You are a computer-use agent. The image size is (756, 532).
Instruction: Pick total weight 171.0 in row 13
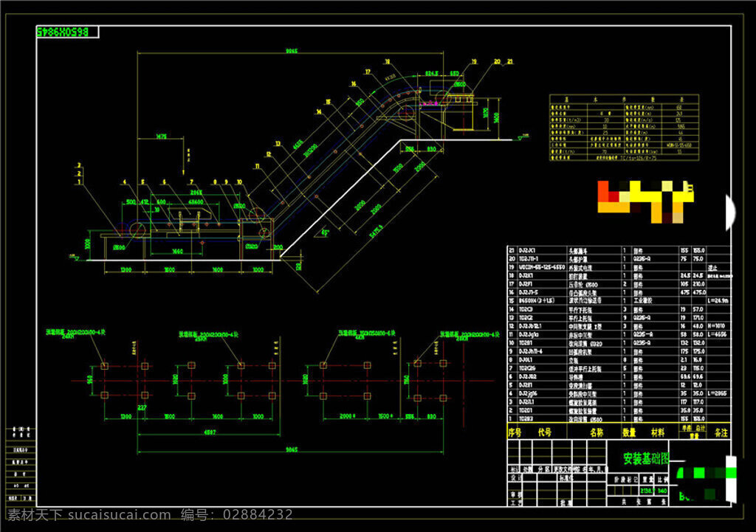(698, 317)
